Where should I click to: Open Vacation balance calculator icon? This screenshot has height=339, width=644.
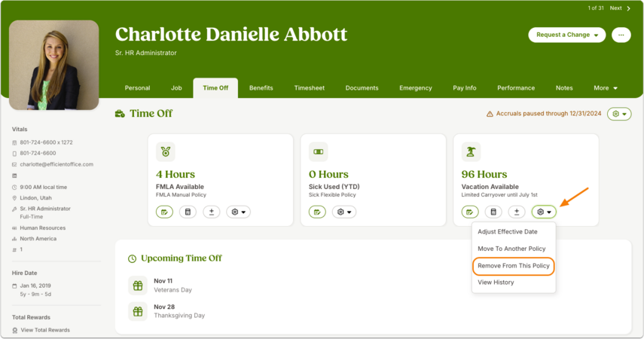[493, 212]
